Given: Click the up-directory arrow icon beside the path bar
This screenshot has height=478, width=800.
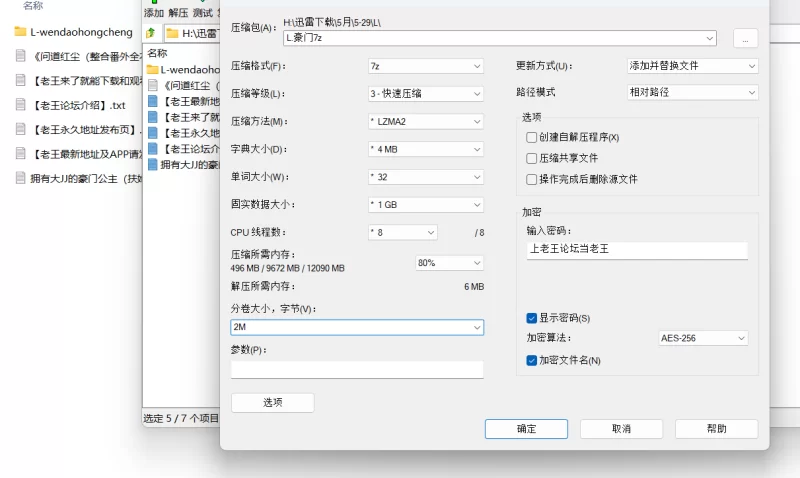Looking at the screenshot, I should pos(151,33).
